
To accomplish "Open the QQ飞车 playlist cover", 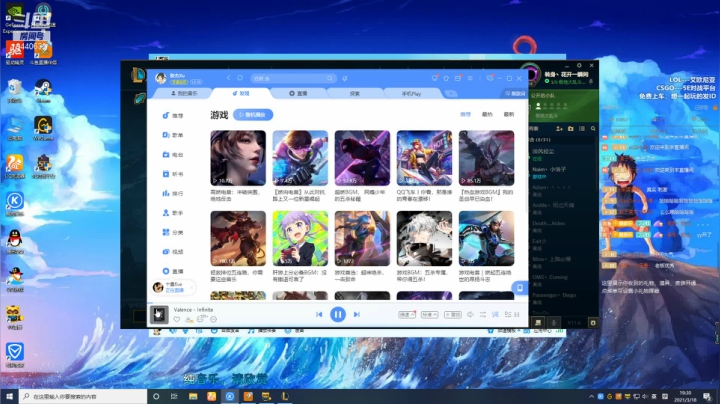I will pyautogui.click(x=424, y=158).
